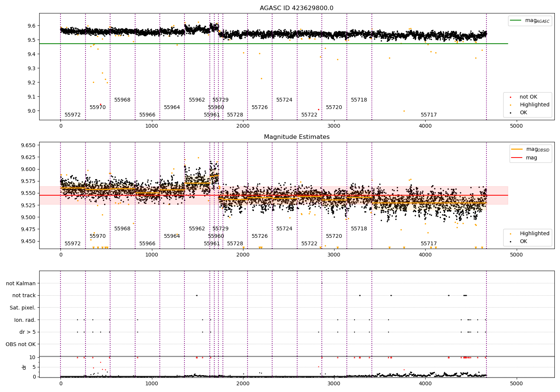The image size is (560, 392).
Task: Select the 9.625 y-axis tick label
Action: tap(28, 157)
